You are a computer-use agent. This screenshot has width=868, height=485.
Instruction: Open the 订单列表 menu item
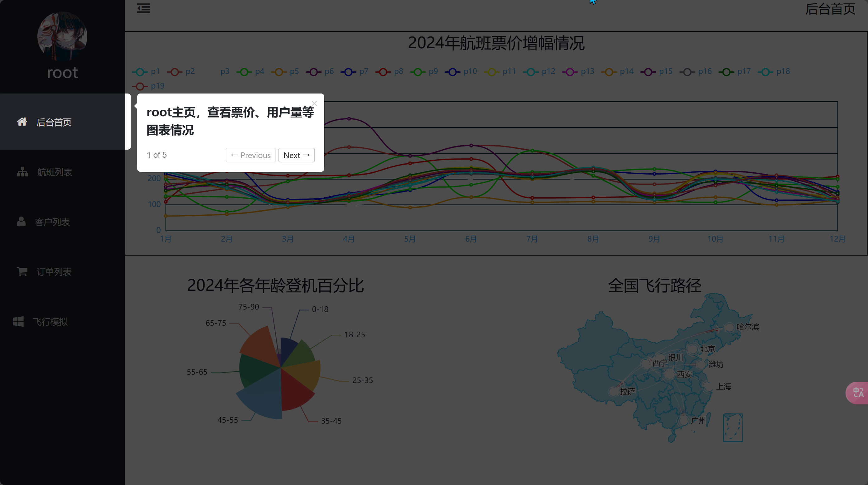click(x=54, y=272)
